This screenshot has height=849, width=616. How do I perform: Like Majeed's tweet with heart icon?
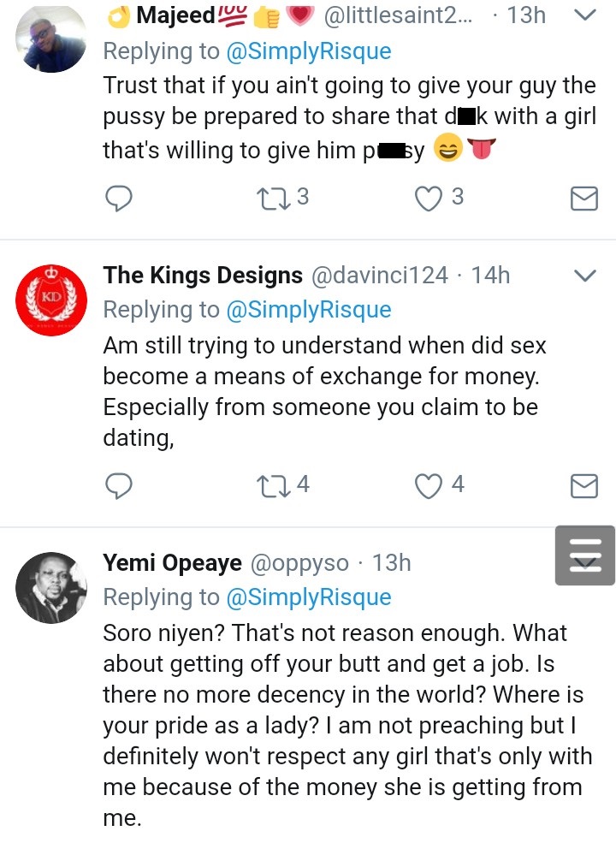coord(427,199)
